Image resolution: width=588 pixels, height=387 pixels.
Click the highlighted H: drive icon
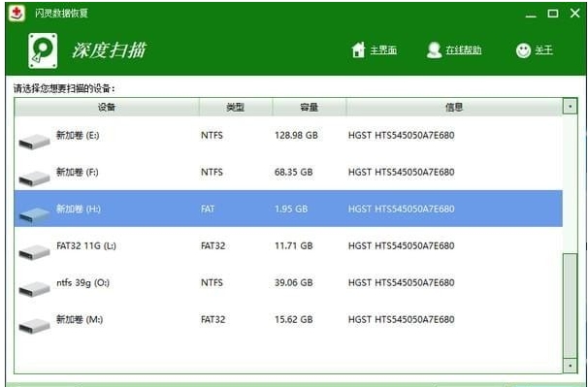click(34, 215)
